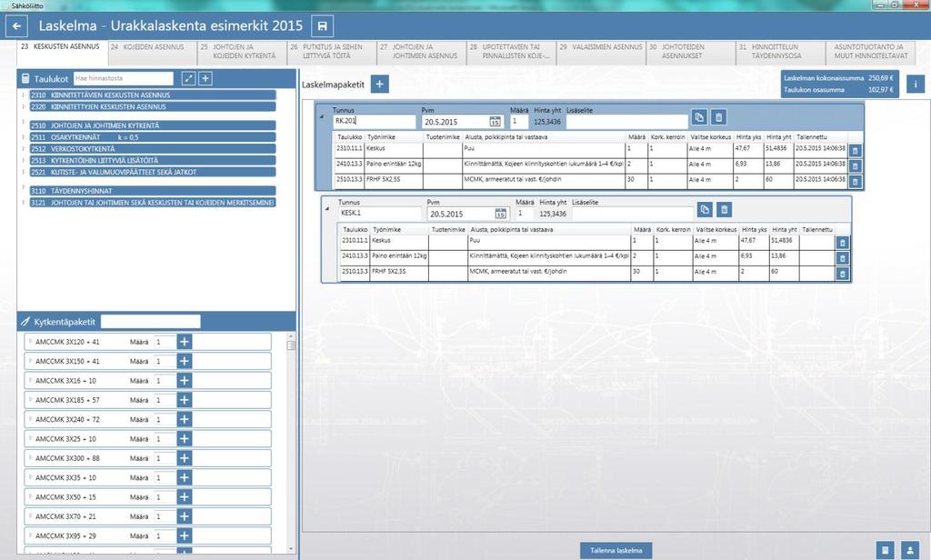
Task: Expand AMCCMK 3X50 + 15 row
Action: [30, 496]
